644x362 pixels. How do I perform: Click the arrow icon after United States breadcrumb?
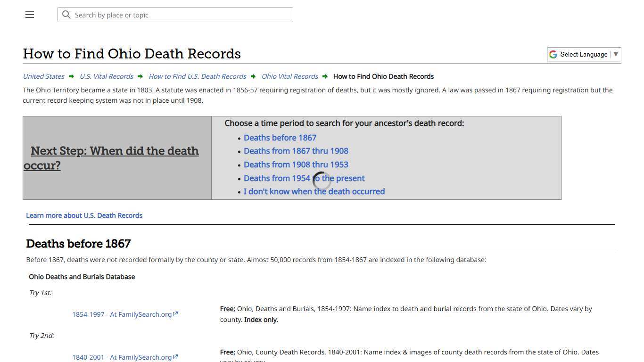pyautogui.click(x=71, y=76)
